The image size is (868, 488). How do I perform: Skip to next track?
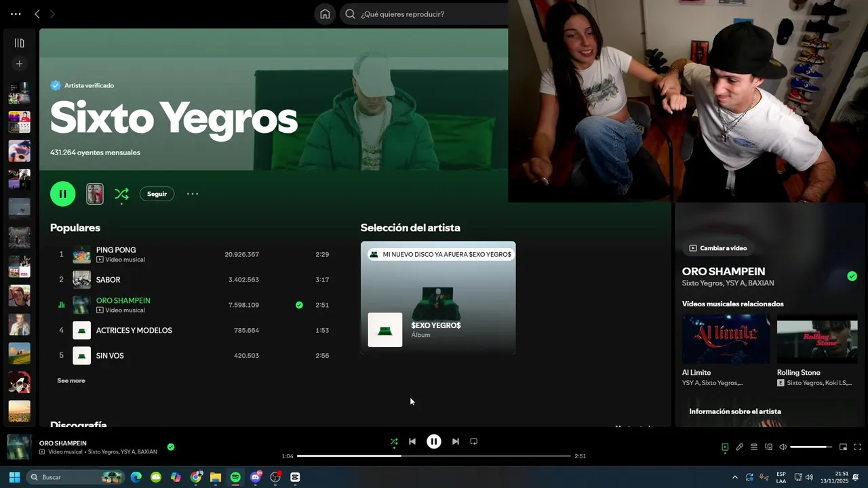point(456,442)
